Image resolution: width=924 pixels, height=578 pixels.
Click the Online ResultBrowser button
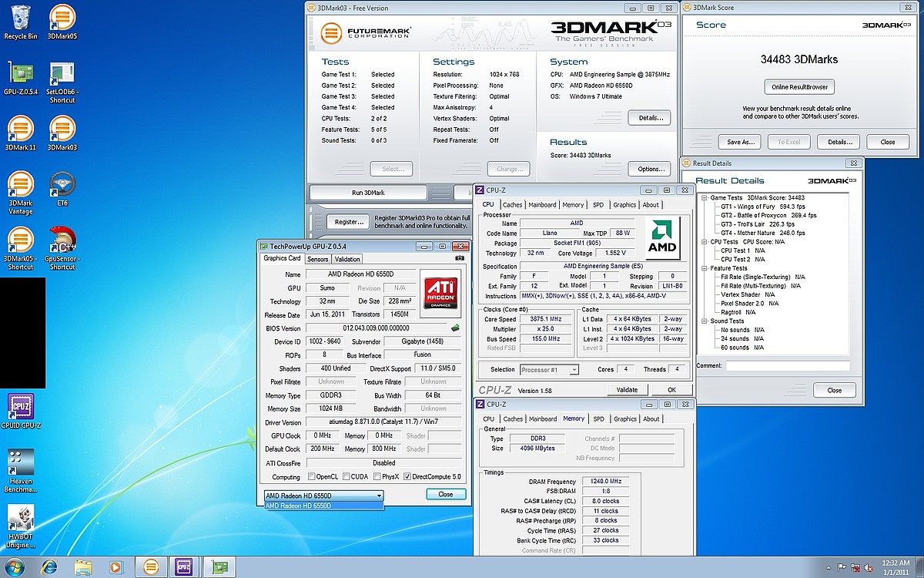(799, 87)
